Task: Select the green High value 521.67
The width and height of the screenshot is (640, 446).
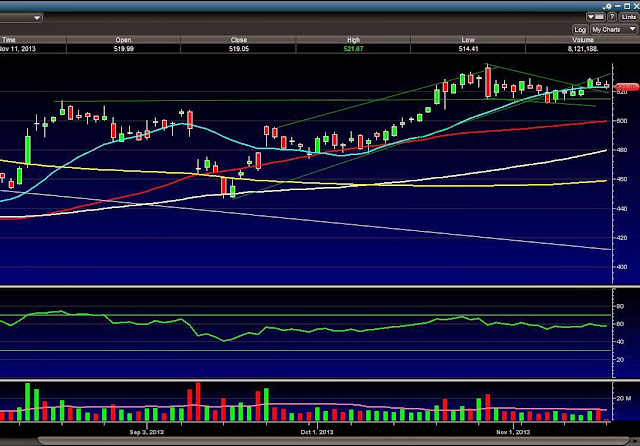Action: point(353,49)
